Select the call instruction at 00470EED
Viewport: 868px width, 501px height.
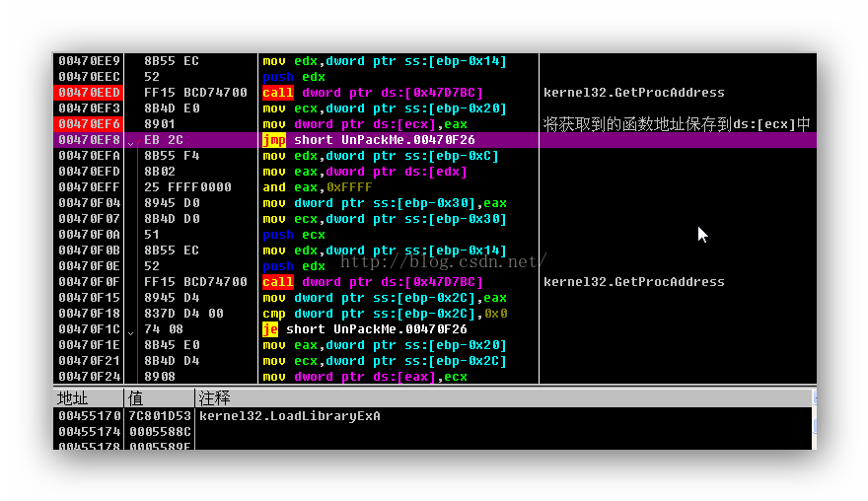(x=373, y=93)
